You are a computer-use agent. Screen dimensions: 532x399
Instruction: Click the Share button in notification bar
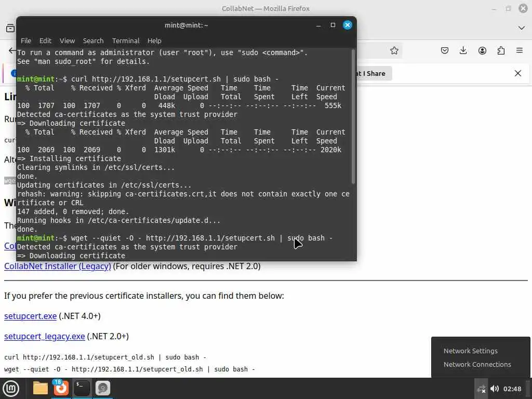(x=375, y=74)
